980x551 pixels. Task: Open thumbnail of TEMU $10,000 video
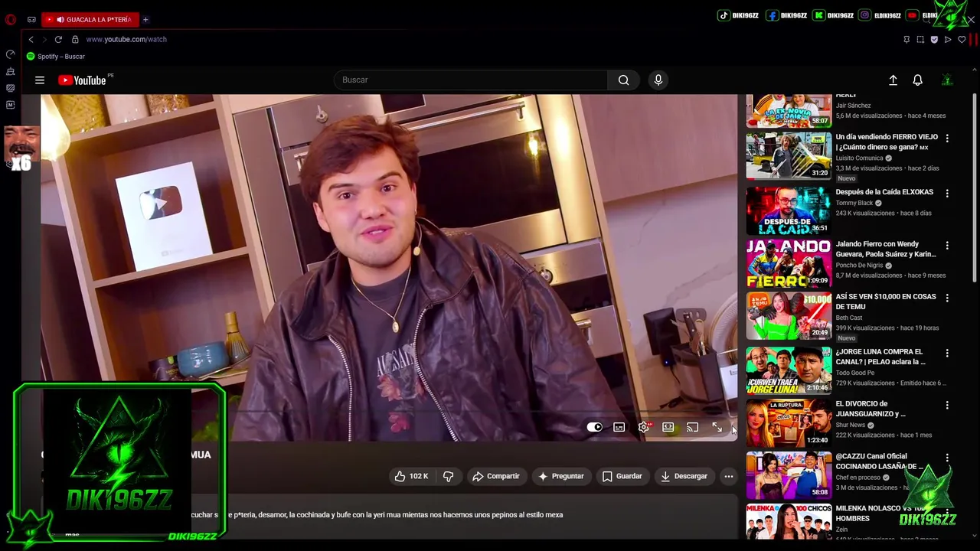pos(789,315)
